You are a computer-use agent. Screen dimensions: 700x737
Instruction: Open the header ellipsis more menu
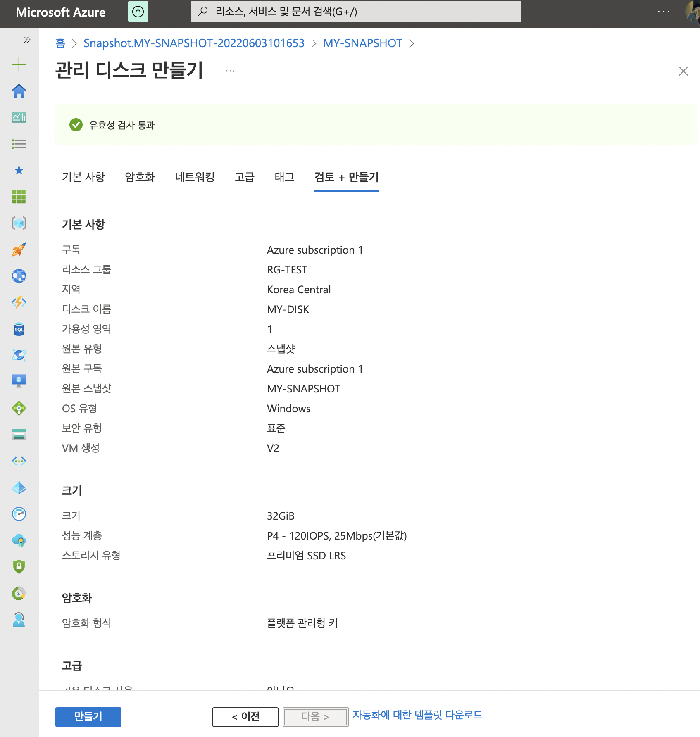664,12
